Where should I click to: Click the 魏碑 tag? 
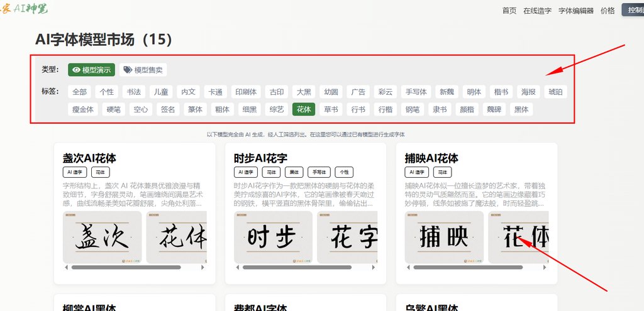(x=494, y=109)
